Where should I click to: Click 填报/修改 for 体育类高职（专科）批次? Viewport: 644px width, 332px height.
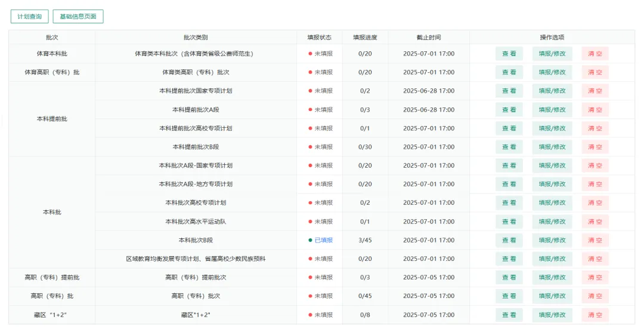552,72
